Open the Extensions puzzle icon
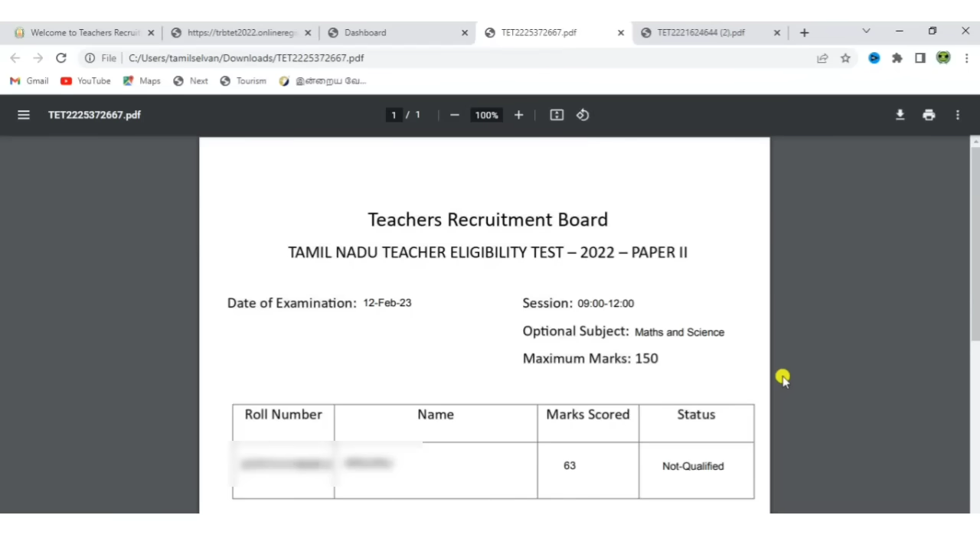Screen dimensions: 980x551 [x=897, y=58]
